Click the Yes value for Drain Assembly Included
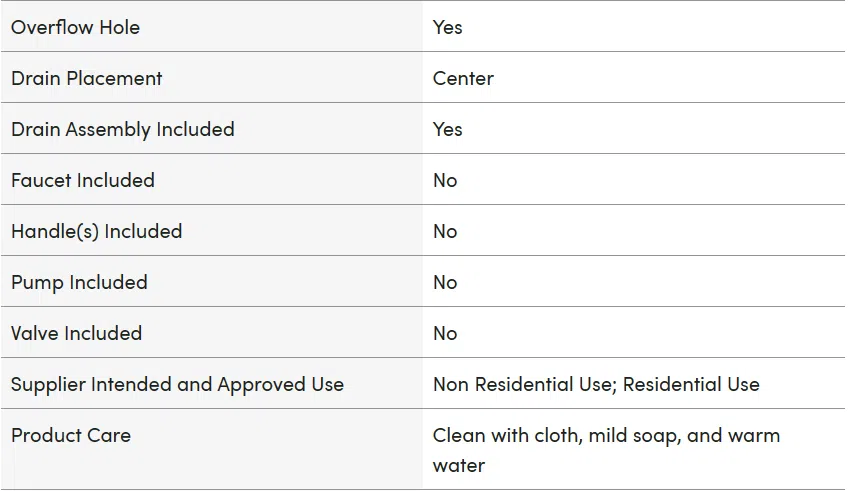 [x=447, y=129]
